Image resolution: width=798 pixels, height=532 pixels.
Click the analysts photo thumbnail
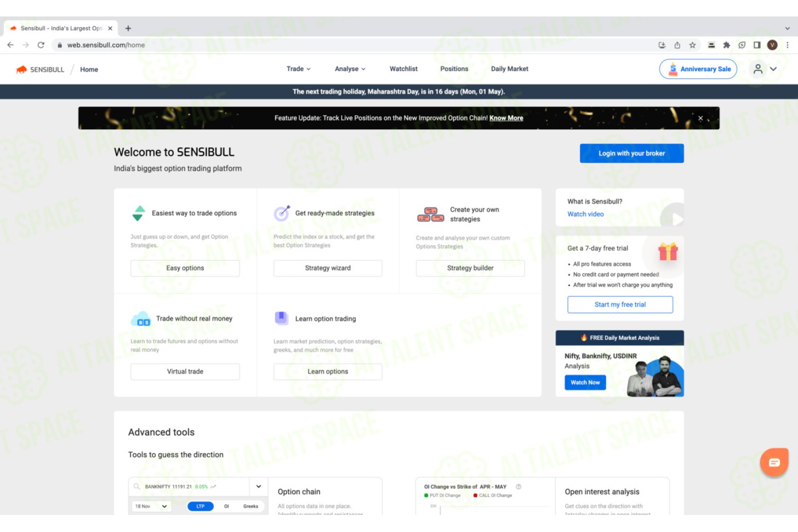click(655, 377)
